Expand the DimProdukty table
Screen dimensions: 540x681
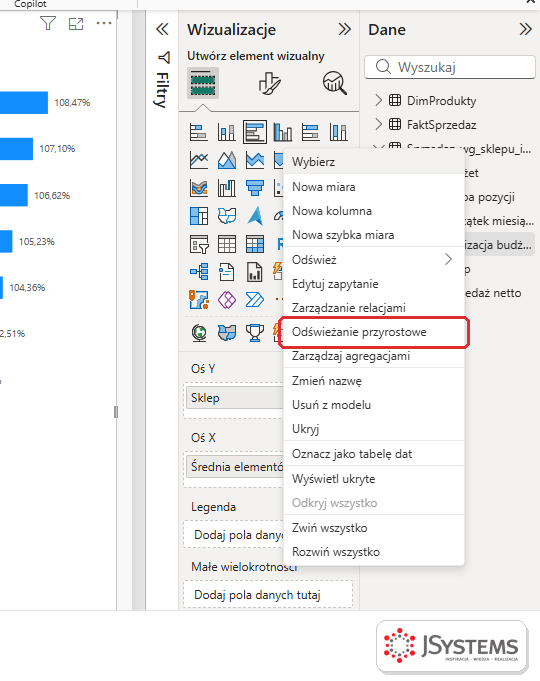(378, 100)
